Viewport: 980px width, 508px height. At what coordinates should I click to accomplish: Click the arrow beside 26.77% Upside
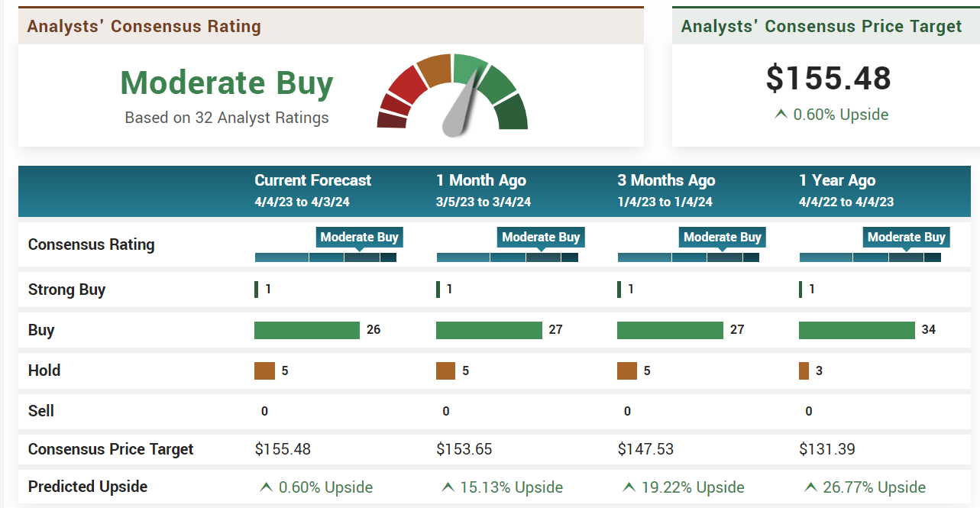point(810,487)
